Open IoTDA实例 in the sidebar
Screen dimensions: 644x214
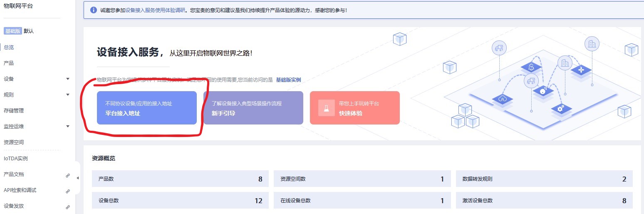coord(15,159)
